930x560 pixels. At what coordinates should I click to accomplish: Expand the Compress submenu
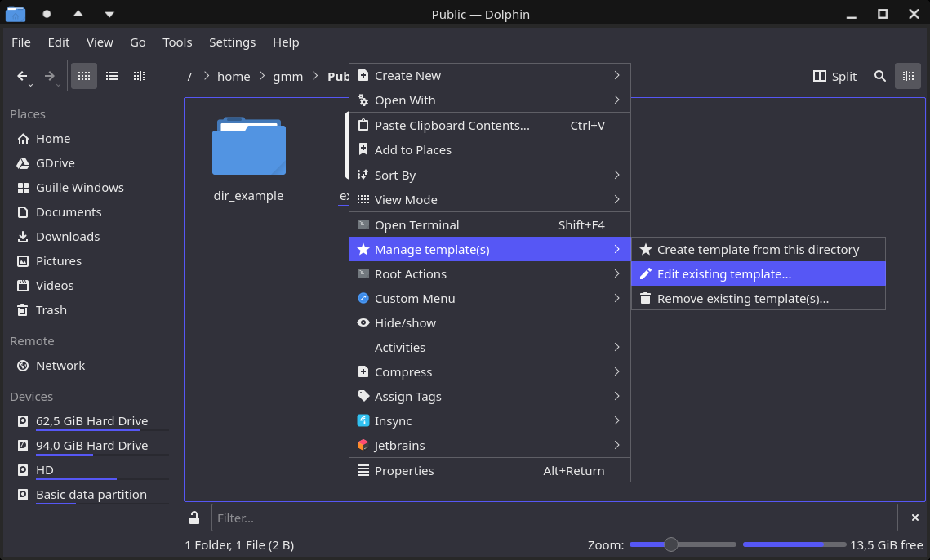pyautogui.click(x=489, y=372)
